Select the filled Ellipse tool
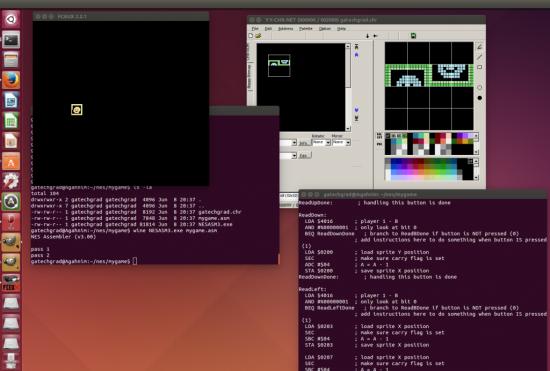The image size is (550, 371). (x=479, y=98)
